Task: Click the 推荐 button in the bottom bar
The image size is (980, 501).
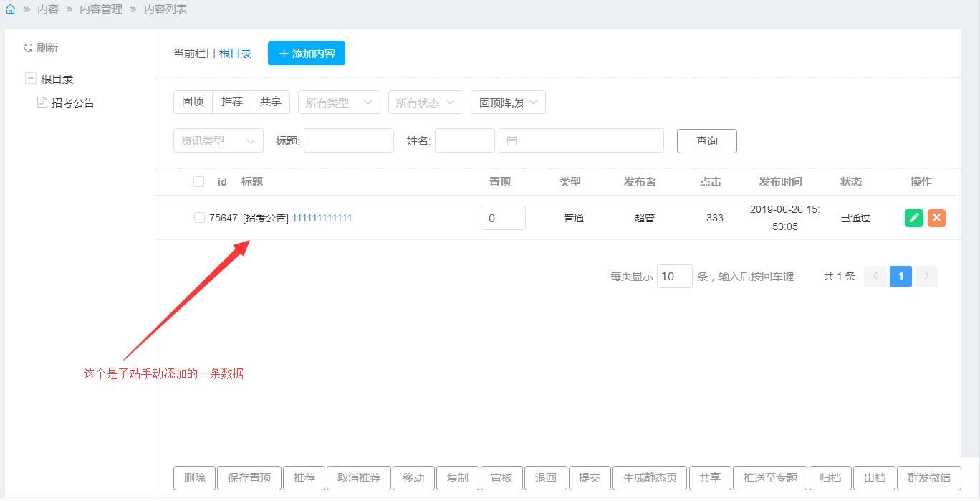Action: point(304,478)
